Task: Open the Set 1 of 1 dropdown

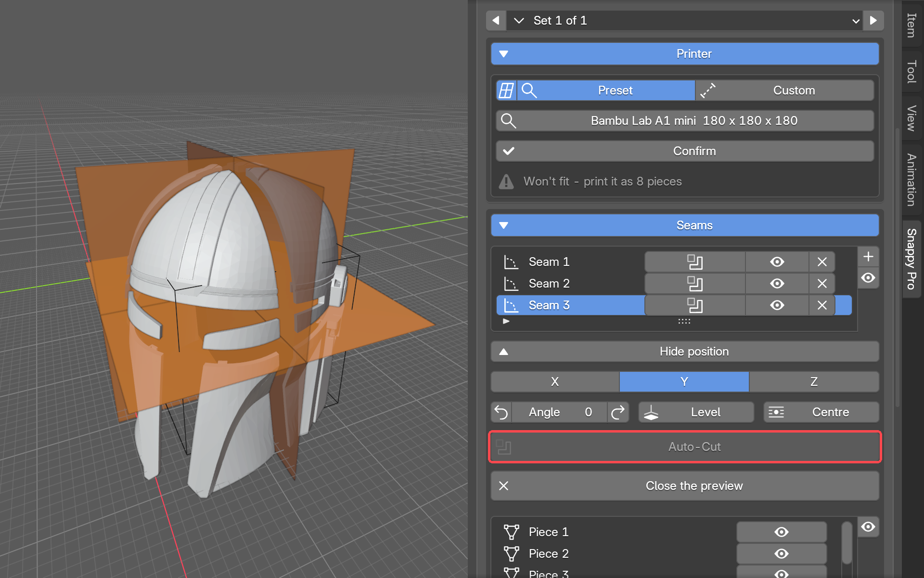Action: (x=685, y=20)
